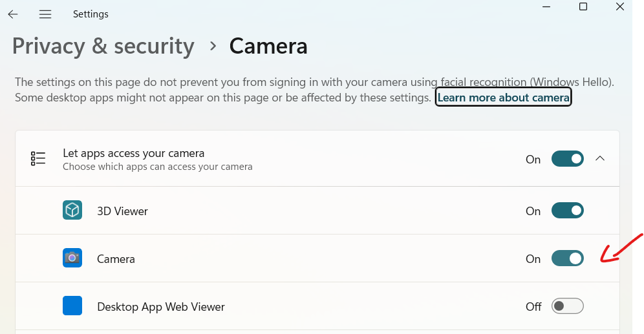The height and width of the screenshot is (334, 644).
Task: Enable Desktop App Web Viewer camera access
Action: 568,306
